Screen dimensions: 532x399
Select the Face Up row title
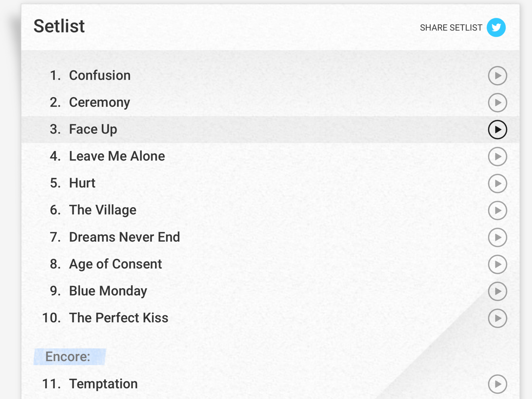(93, 129)
